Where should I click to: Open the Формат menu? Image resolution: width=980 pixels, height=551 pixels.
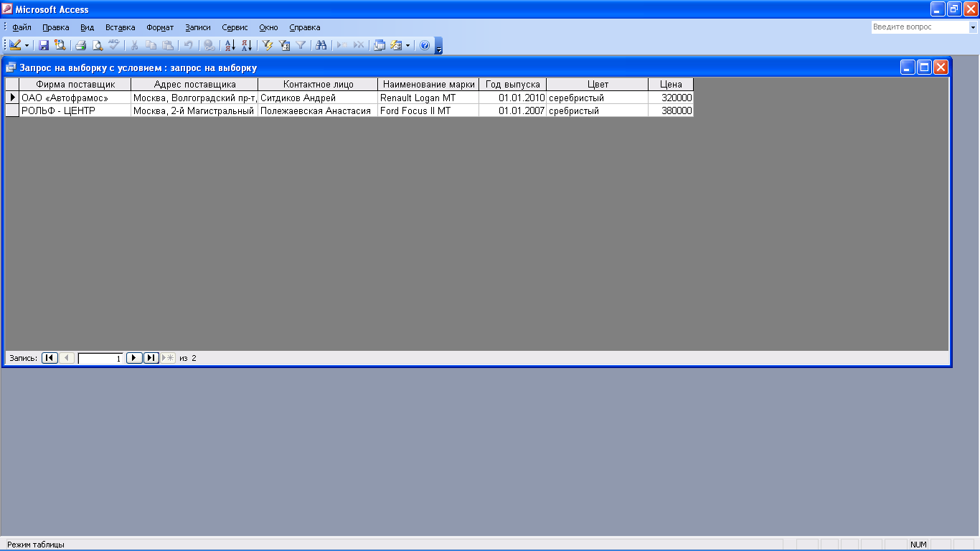(x=160, y=27)
